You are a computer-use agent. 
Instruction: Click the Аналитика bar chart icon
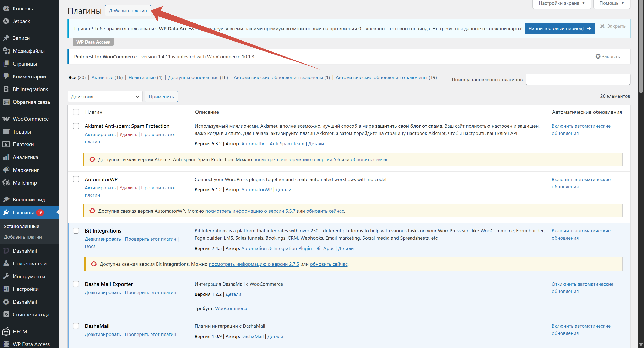pos(6,157)
